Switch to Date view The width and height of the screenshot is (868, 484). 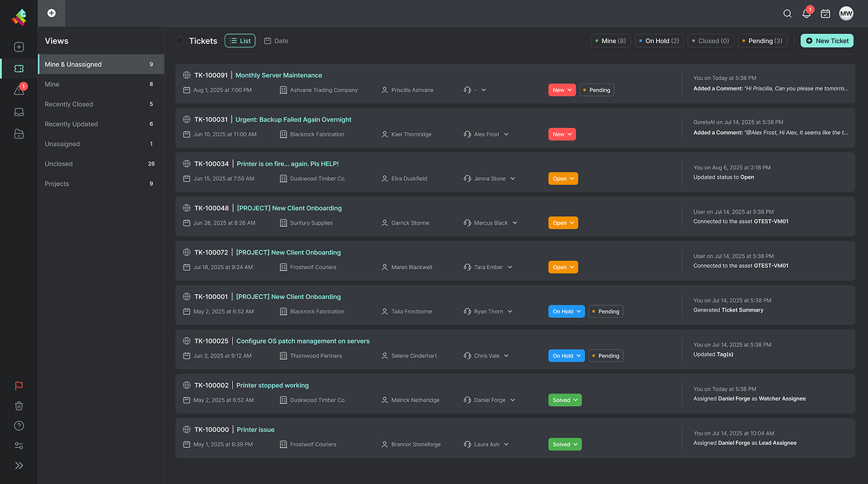pyautogui.click(x=276, y=41)
